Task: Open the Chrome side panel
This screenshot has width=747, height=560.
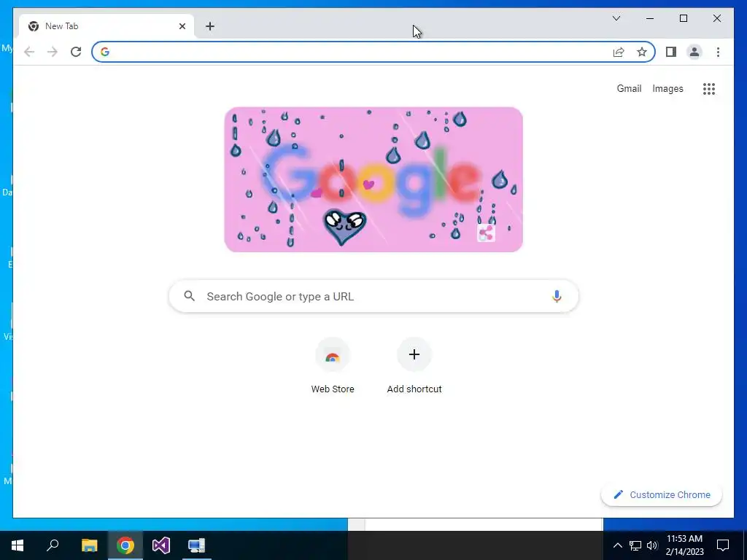Action: 671,52
